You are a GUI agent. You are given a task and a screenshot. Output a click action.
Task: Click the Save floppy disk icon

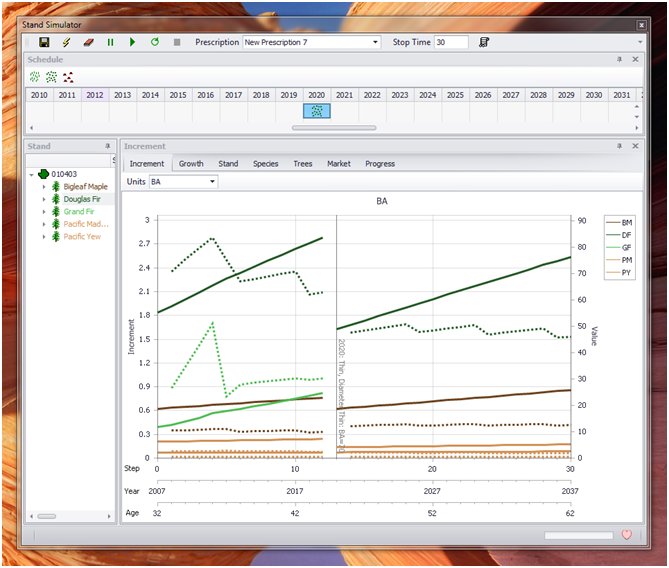[44, 42]
